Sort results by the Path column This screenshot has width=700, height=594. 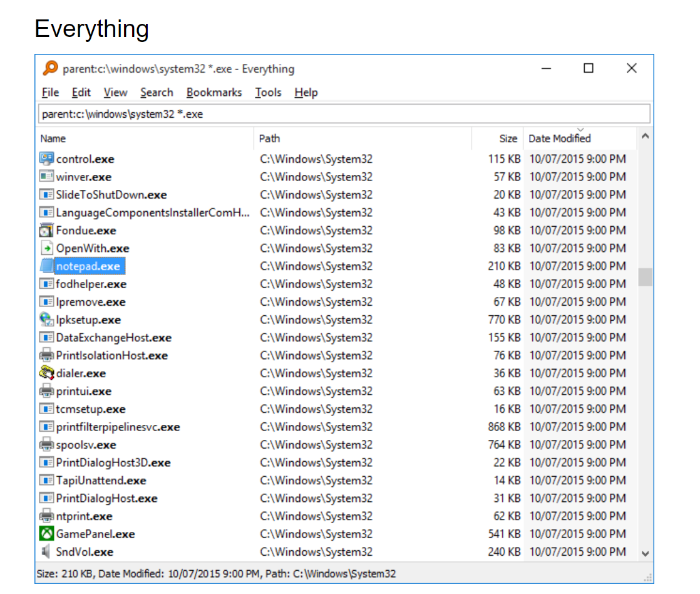[269, 138]
